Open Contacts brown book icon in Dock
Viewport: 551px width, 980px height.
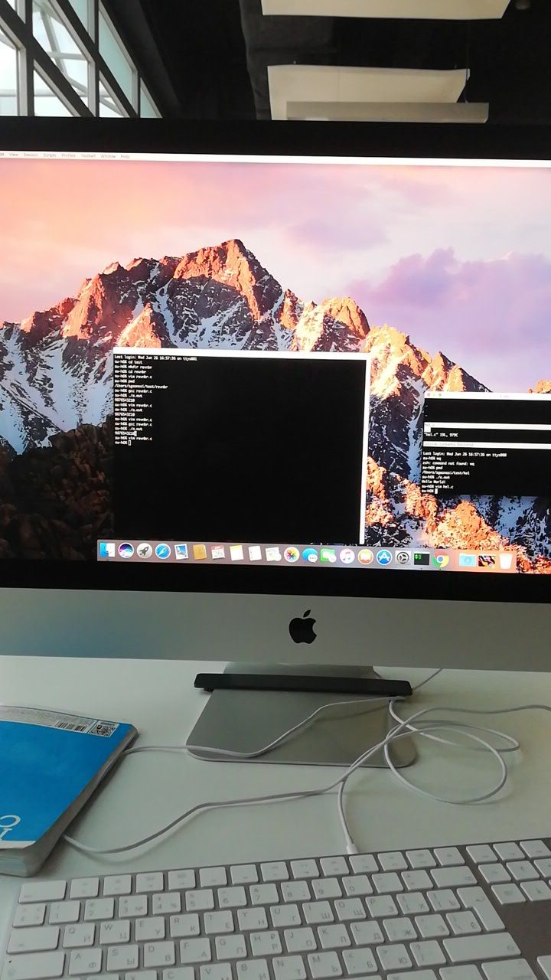[x=200, y=552]
